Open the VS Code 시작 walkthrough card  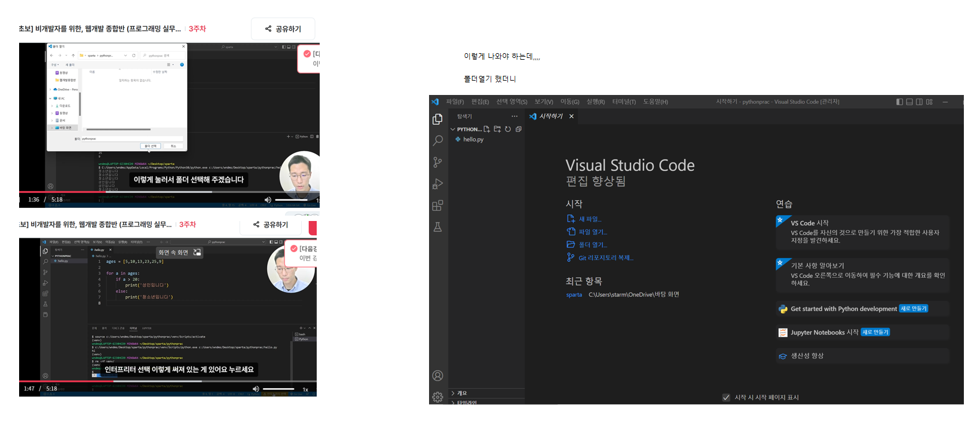[x=862, y=232]
